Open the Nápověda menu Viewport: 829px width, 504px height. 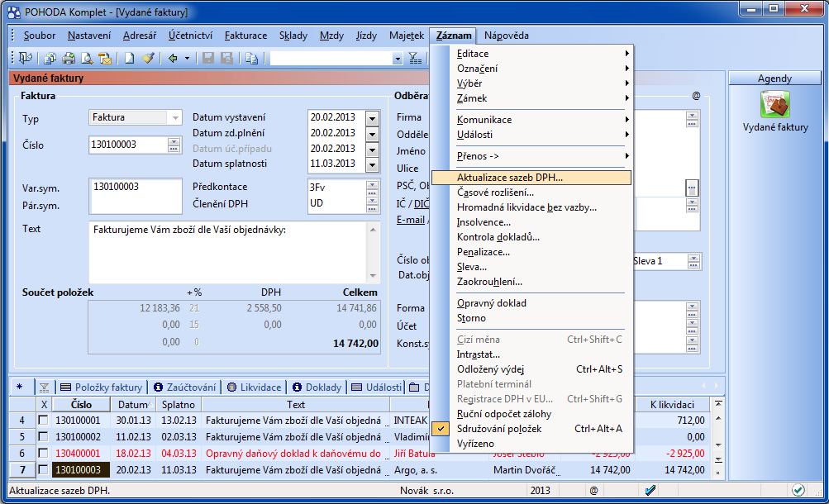507,36
